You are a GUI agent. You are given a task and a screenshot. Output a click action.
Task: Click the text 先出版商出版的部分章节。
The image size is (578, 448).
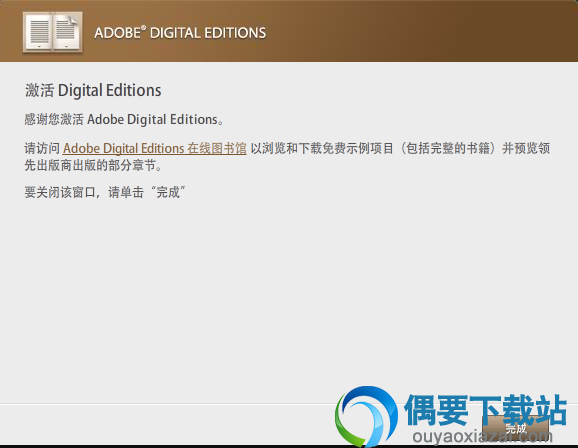94,166
